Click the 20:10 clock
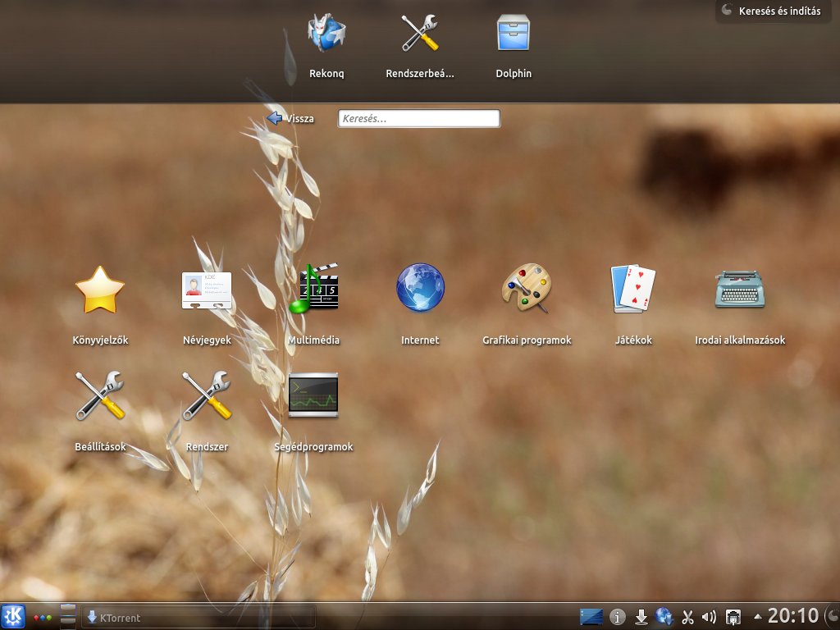 (x=793, y=615)
